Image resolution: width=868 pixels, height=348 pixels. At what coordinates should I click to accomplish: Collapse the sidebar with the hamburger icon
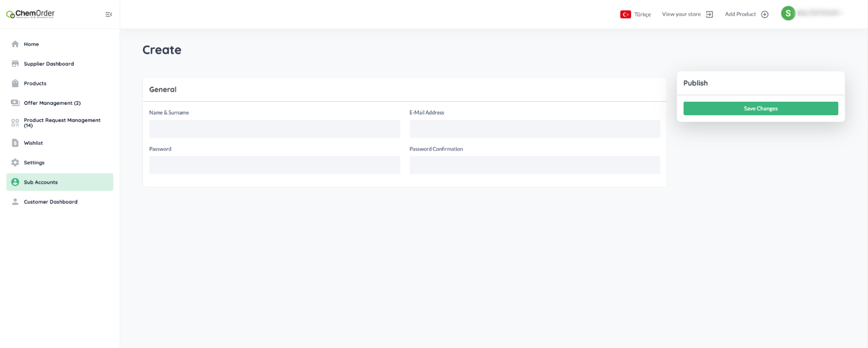108,14
